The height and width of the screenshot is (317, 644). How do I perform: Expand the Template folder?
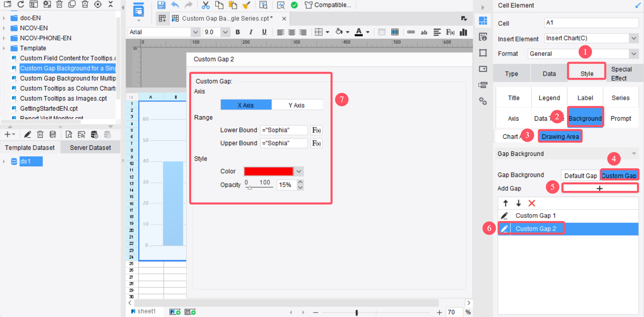[4, 48]
